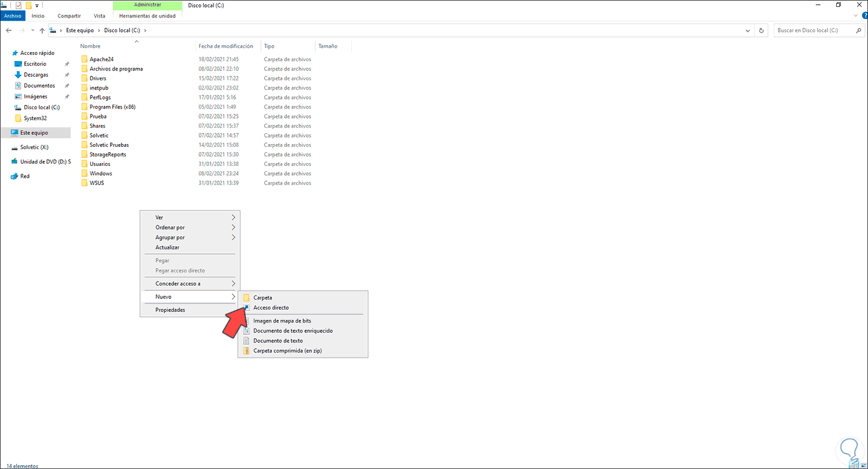Open the WSUS folder
This screenshot has height=469, width=868.
96,183
